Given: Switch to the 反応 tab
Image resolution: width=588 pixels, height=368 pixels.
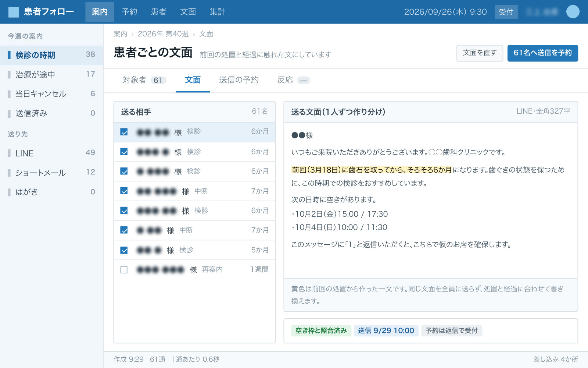Looking at the screenshot, I should (293, 80).
